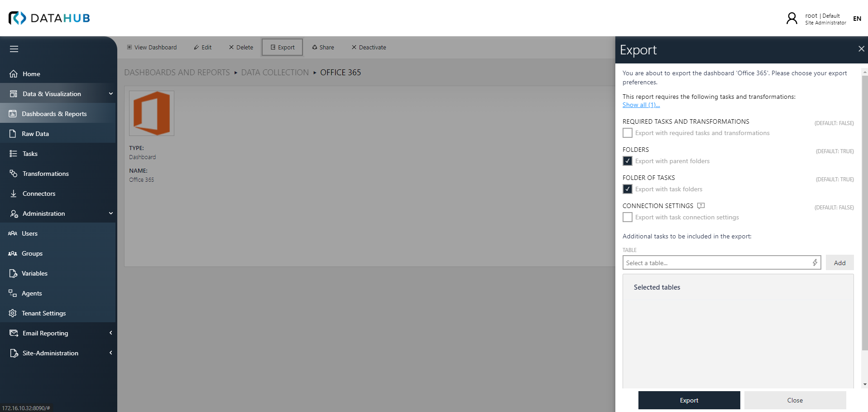This screenshot has height=412, width=868.
Task: Expand the Email Reporting section
Action: pyautogui.click(x=44, y=333)
